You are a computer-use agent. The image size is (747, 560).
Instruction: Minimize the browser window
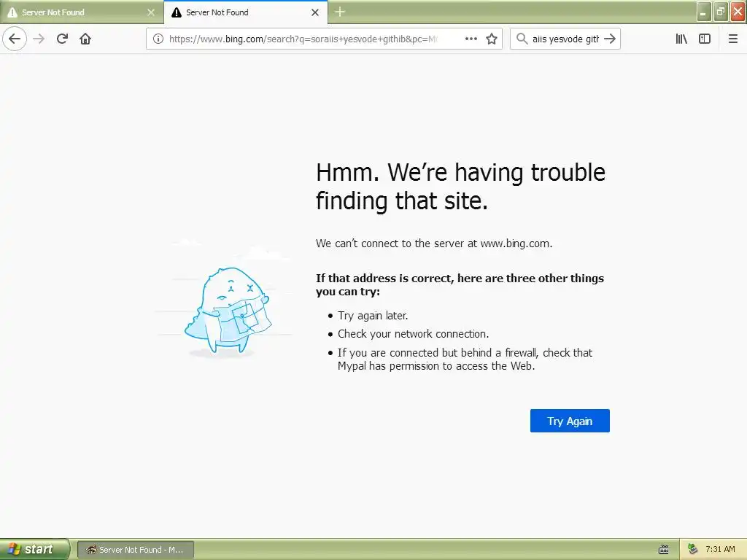[x=704, y=12]
